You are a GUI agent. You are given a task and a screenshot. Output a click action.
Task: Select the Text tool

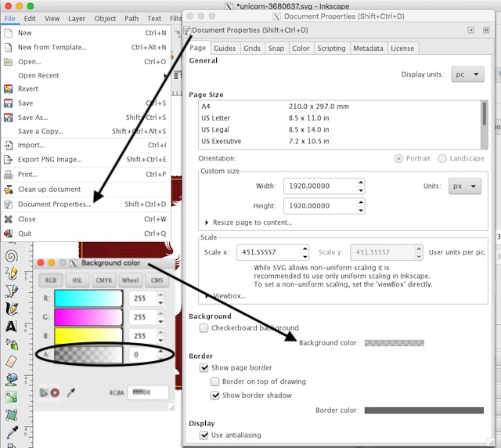[12, 326]
